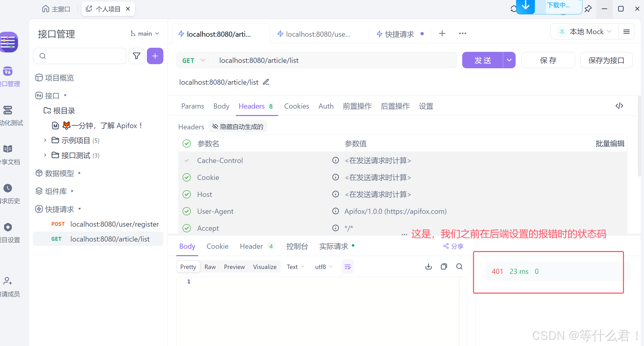Click the generate code </> icon
Screen dimensions: 644x346
point(619,106)
